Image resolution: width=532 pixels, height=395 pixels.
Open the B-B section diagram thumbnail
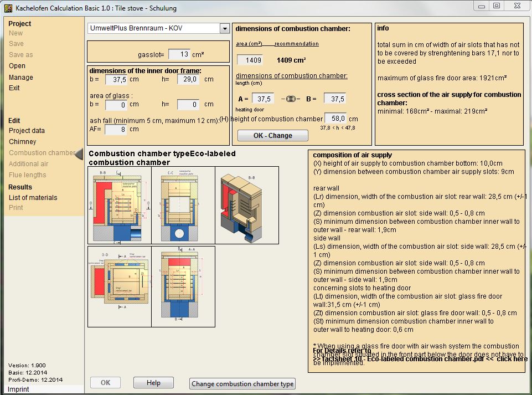tap(120, 205)
